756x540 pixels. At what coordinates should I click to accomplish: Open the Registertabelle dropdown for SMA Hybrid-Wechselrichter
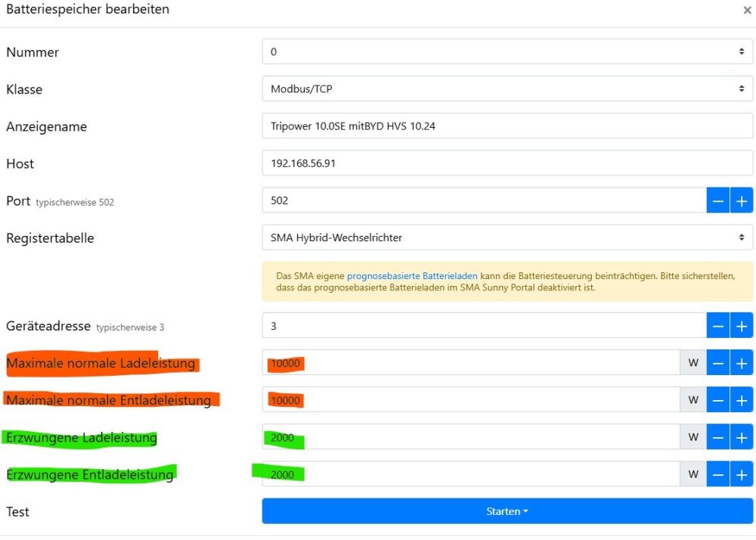(x=507, y=237)
